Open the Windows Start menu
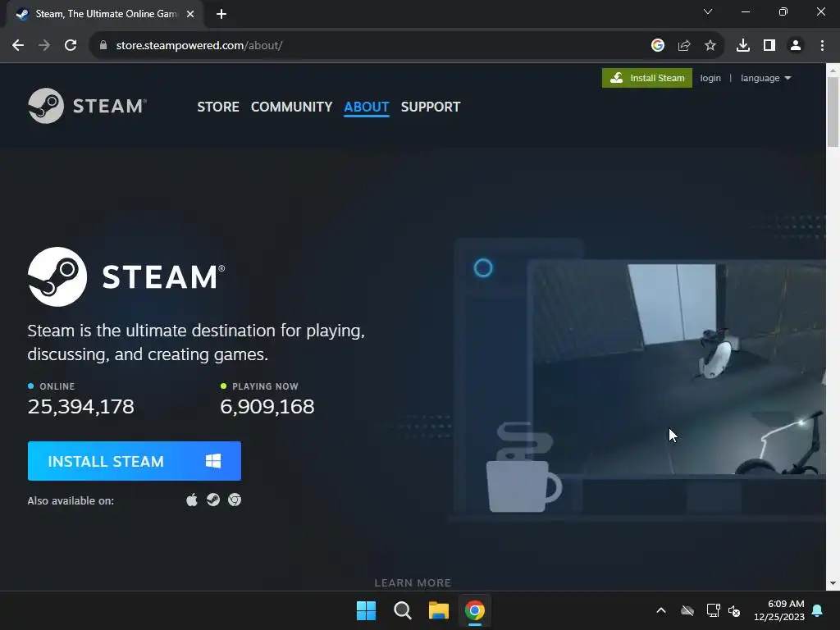The image size is (840, 630). 367,610
